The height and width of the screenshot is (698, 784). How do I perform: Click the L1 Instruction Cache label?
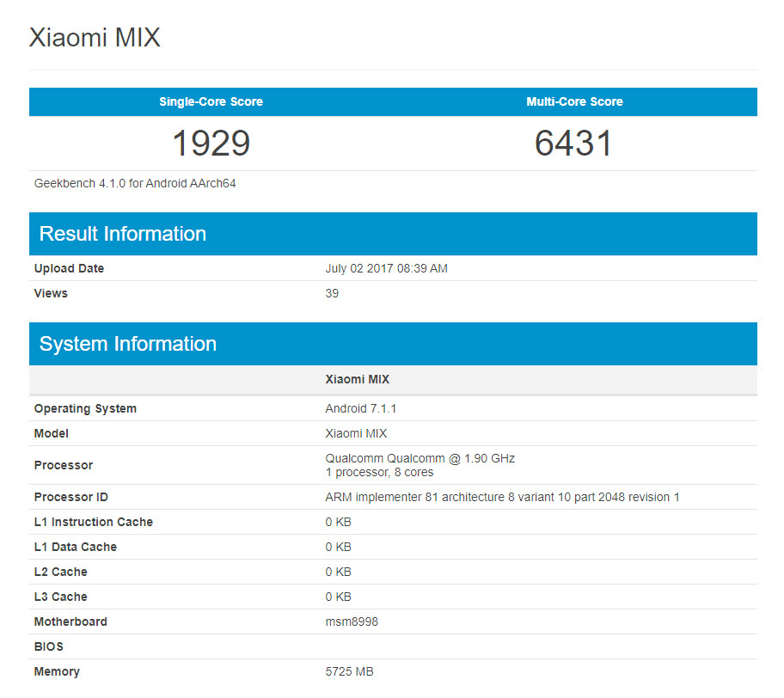tap(94, 522)
